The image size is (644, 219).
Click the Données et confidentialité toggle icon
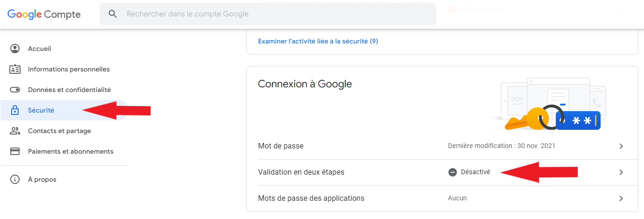pos(15,90)
